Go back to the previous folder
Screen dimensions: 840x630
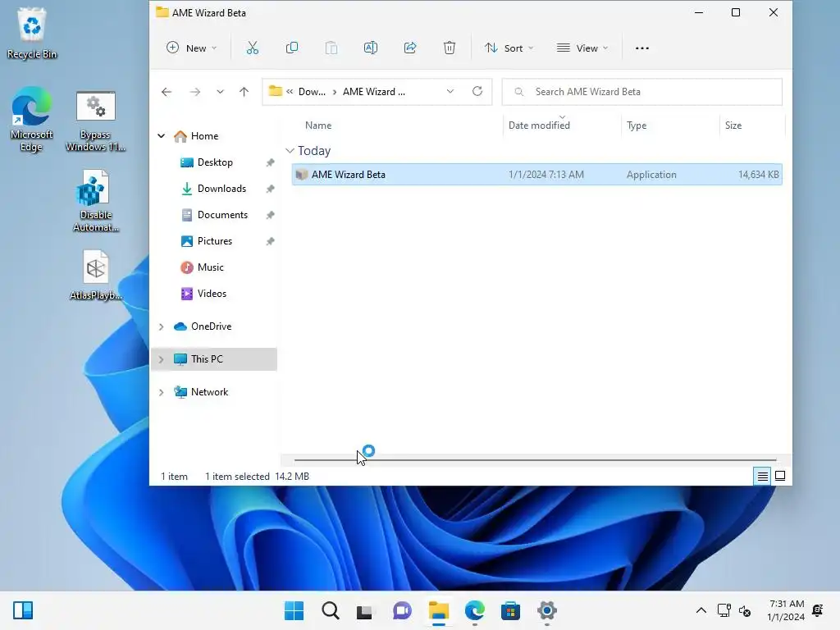[x=167, y=92]
